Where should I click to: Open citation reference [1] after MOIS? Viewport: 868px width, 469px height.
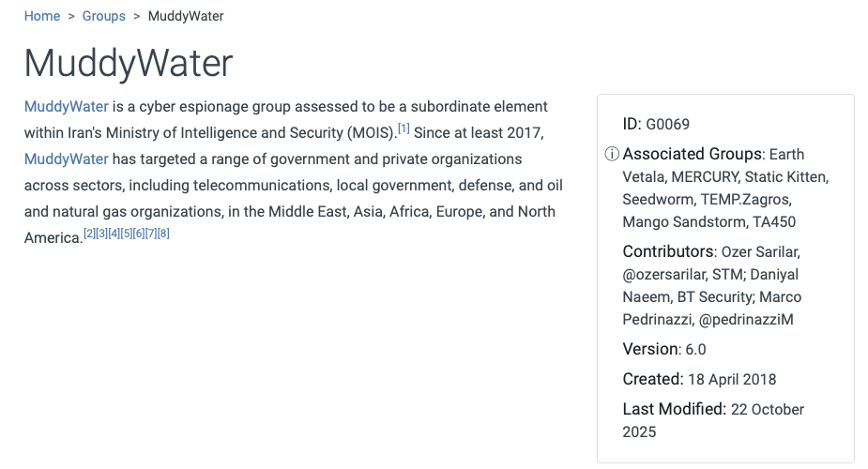tap(404, 128)
